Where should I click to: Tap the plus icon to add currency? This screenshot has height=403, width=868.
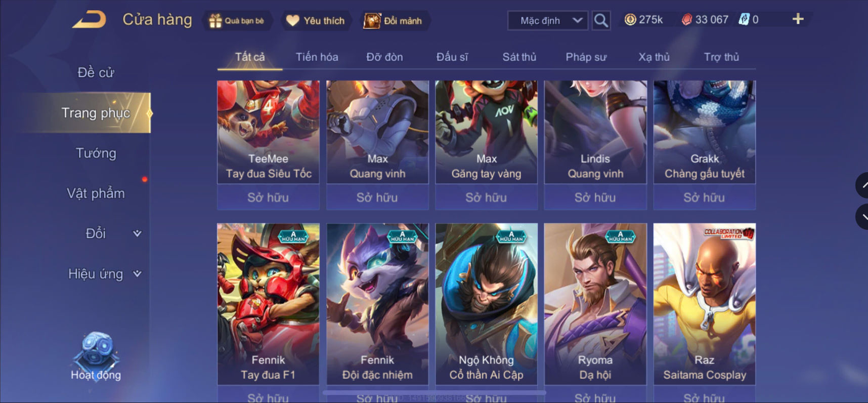pyautogui.click(x=798, y=19)
